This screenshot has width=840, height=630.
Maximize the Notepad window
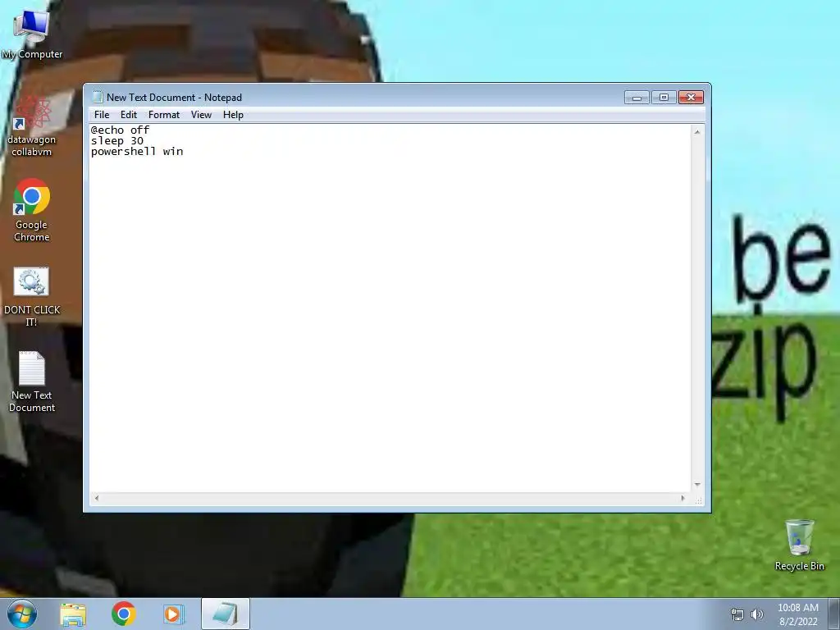coord(664,98)
